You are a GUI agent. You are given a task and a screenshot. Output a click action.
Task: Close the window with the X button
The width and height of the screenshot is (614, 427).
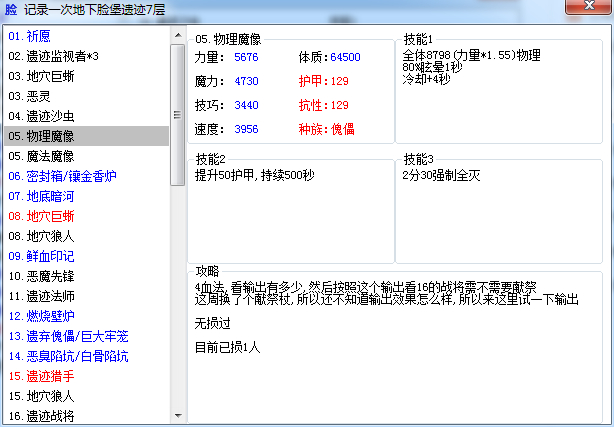589,7
